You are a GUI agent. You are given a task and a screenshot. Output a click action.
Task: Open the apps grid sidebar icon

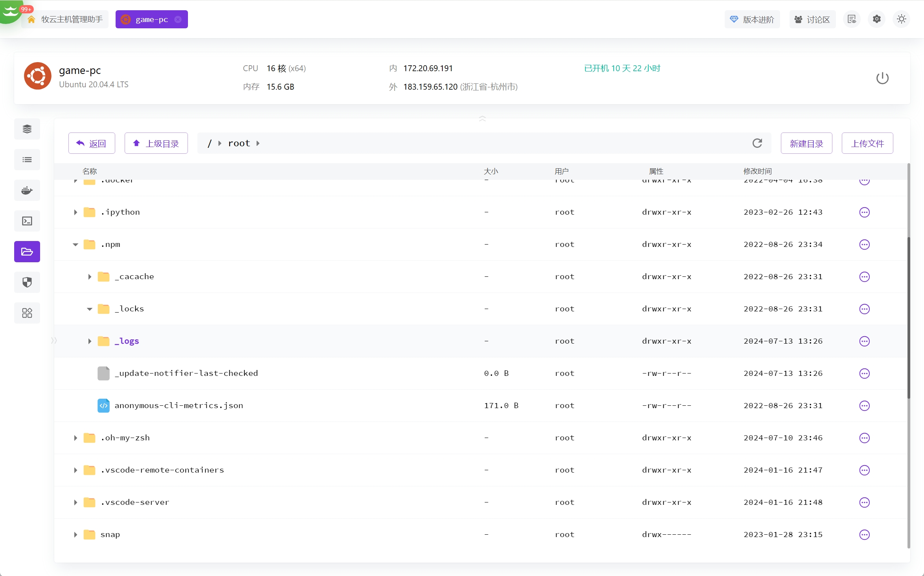coord(27,313)
